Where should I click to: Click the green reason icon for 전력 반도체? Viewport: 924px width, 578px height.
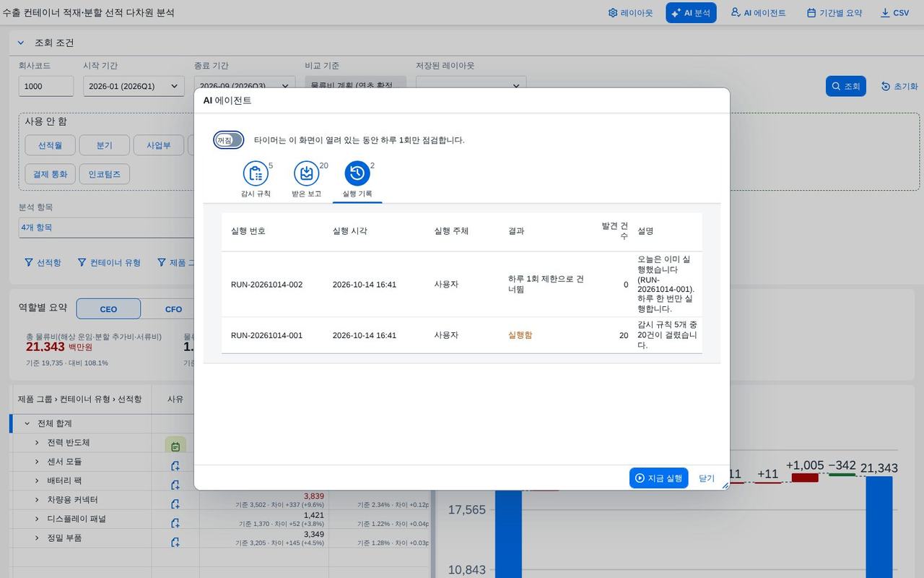[175, 446]
